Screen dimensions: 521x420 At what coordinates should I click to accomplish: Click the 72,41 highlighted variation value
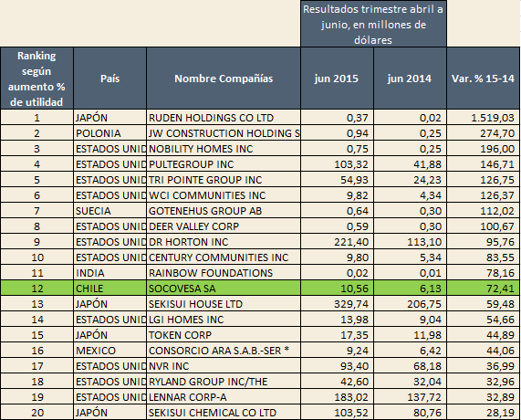click(483, 288)
